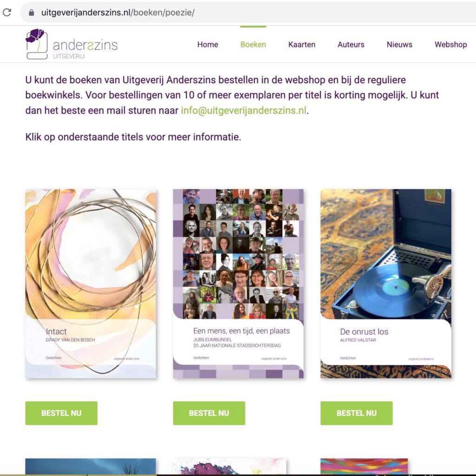This screenshot has height=476, width=476.
Task: Open the Anderszins Uitgeverij poppy logo
Action: [72, 44]
